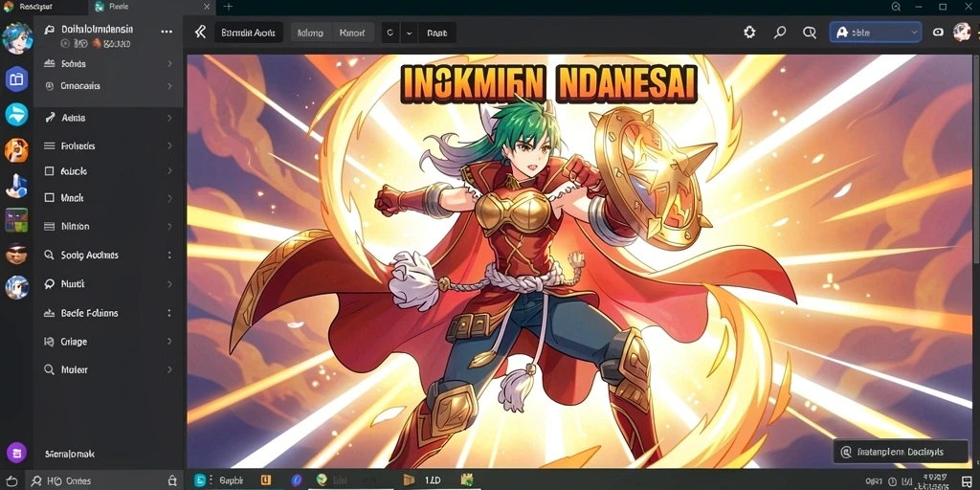Expand the Cmeraris row chevron
Image resolution: width=980 pixels, height=490 pixels.
[169, 86]
